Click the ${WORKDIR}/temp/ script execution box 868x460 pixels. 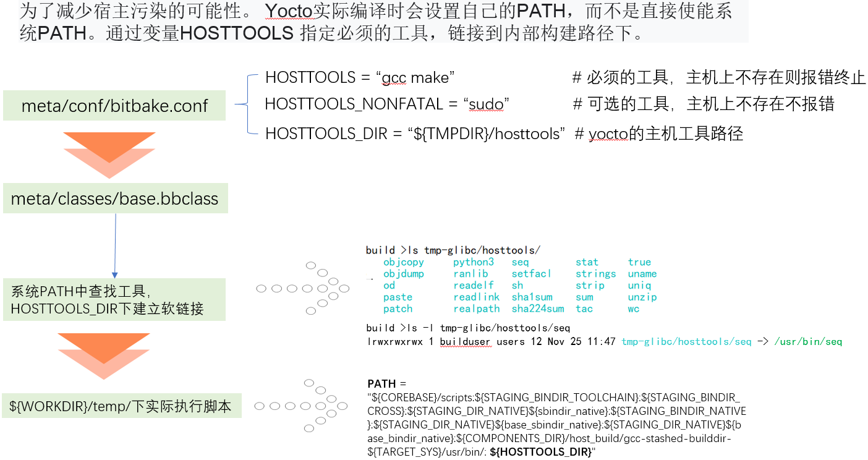point(121,406)
